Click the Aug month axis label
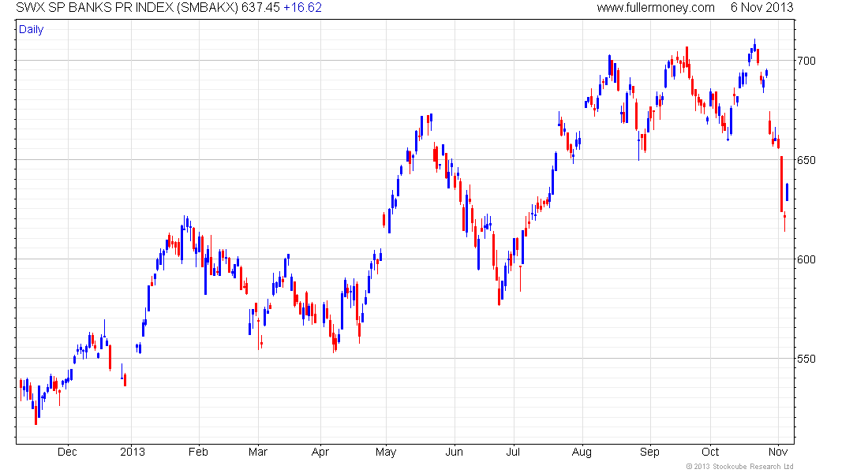Screen dimensions: 868x473 pyautogui.click(x=582, y=453)
